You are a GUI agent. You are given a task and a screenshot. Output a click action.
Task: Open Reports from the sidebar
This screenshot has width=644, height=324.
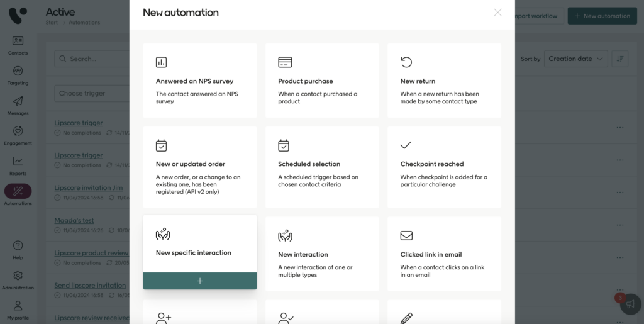click(18, 165)
